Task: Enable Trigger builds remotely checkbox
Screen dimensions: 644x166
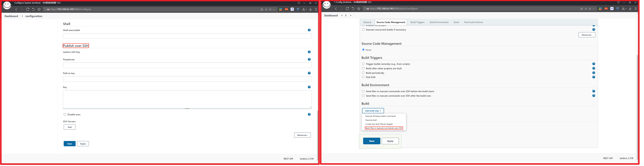Action: point(363,64)
